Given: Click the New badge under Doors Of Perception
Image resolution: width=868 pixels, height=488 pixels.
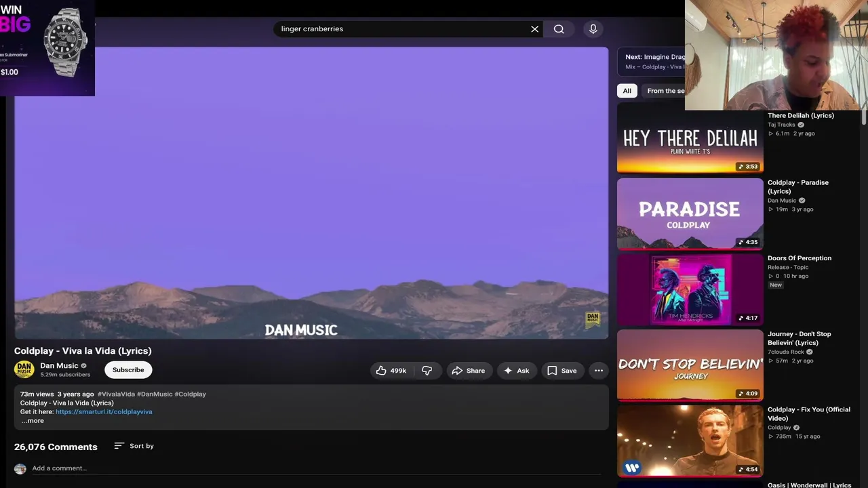Looking at the screenshot, I should point(776,285).
